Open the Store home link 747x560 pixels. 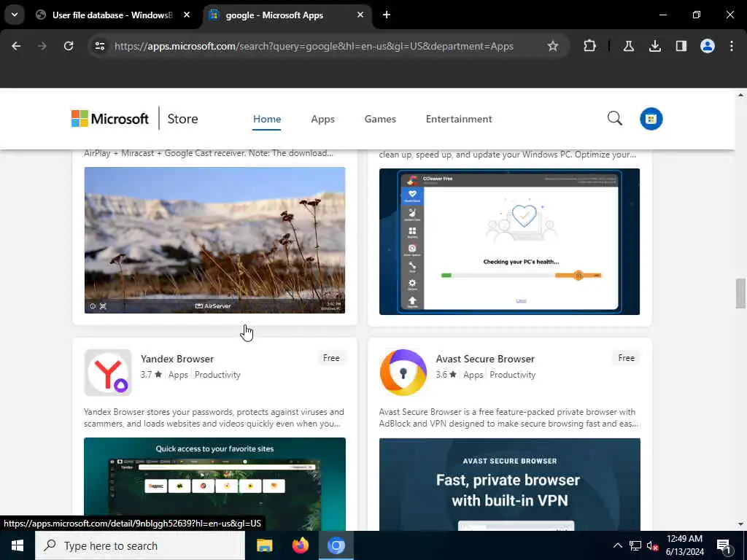click(x=182, y=119)
